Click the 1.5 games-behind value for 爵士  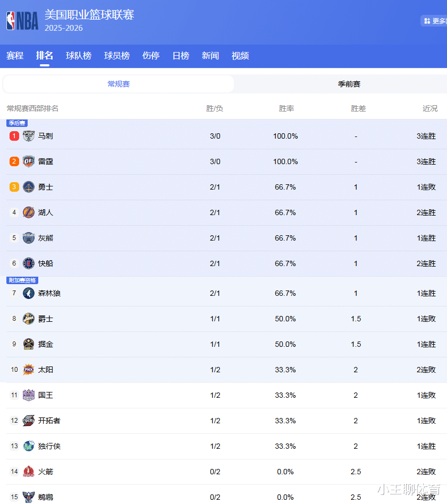[x=356, y=319]
